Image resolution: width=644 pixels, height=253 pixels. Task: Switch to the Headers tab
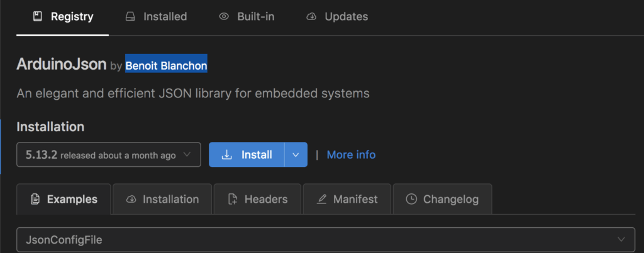tap(265, 200)
